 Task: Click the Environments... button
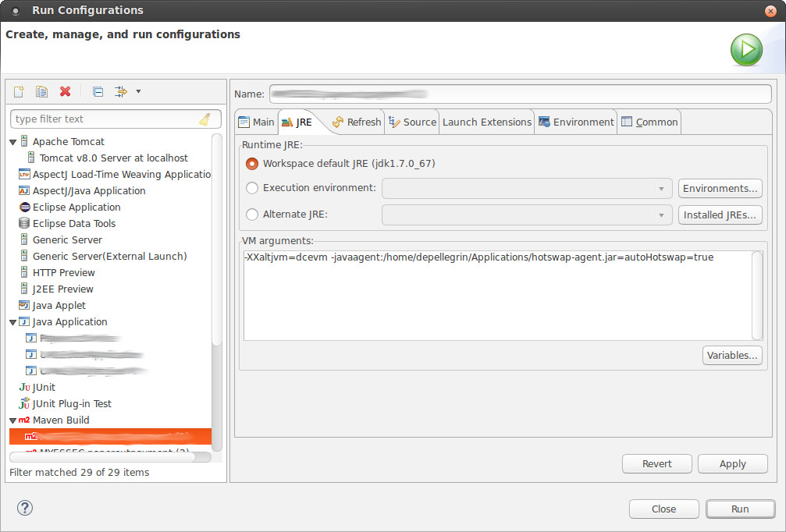[720, 188]
